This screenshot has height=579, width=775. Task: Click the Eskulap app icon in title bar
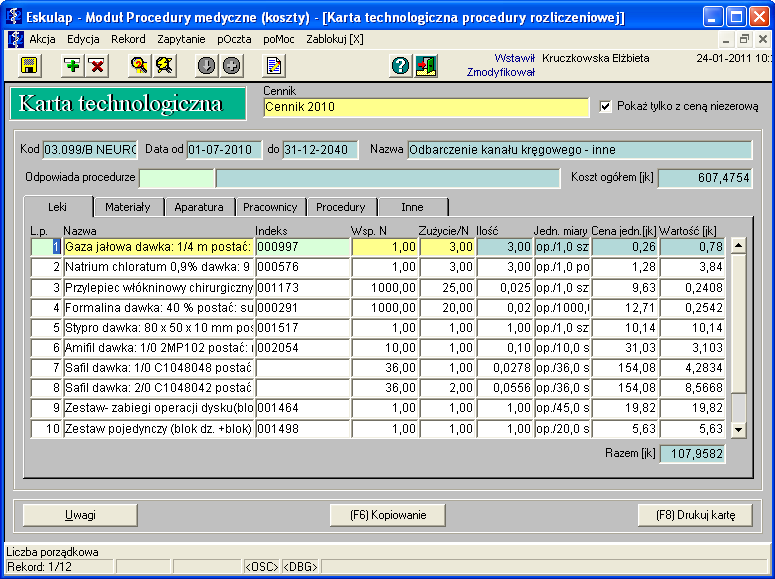(x=14, y=17)
